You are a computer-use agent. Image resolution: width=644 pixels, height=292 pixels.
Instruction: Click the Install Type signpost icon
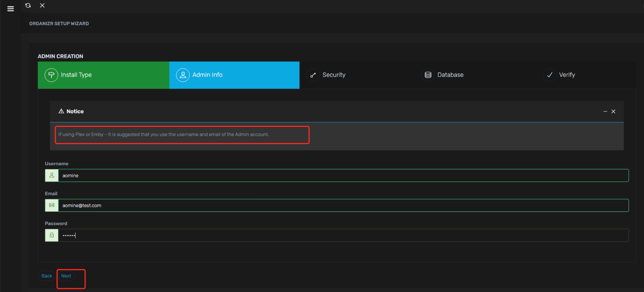coord(52,75)
